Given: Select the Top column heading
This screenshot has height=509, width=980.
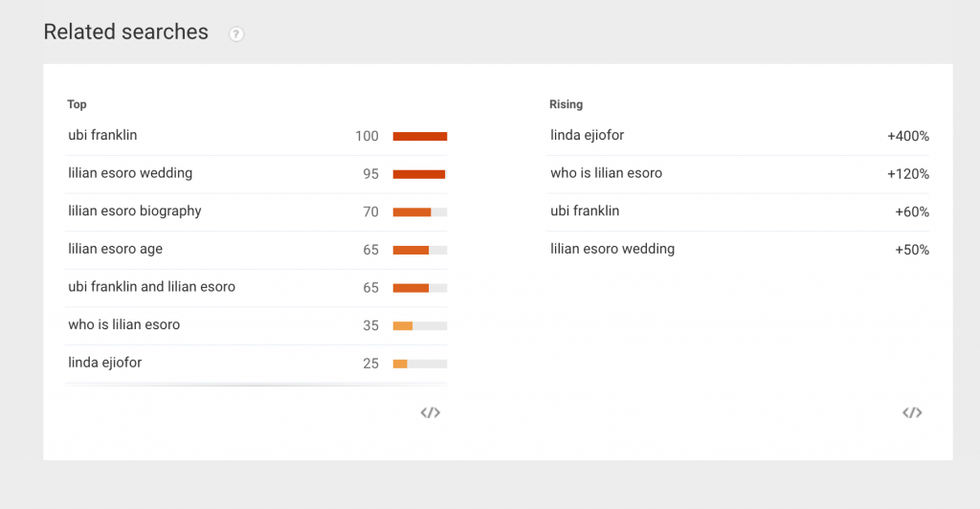Looking at the screenshot, I should [x=78, y=104].
